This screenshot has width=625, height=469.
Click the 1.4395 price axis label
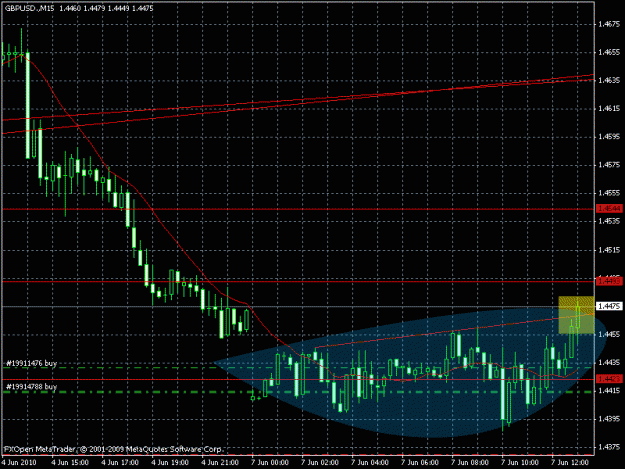[x=609, y=419]
